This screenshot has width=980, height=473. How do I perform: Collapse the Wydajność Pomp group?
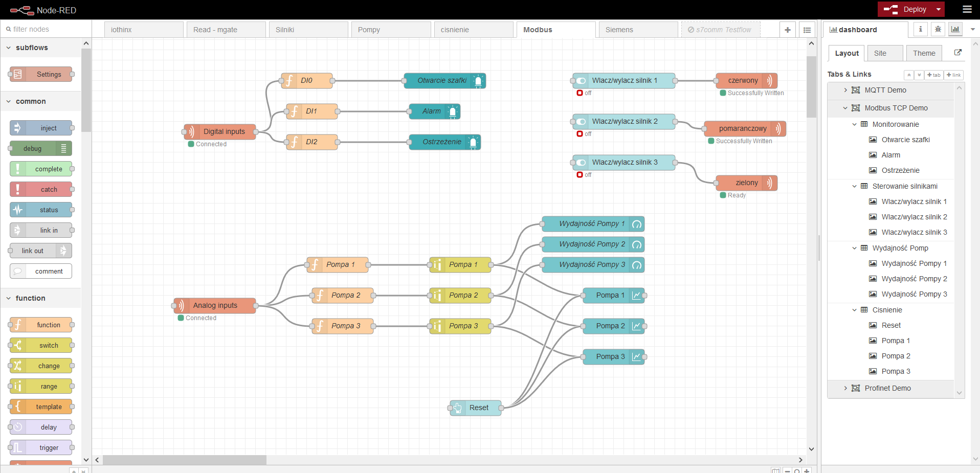click(x=854, y=248)
